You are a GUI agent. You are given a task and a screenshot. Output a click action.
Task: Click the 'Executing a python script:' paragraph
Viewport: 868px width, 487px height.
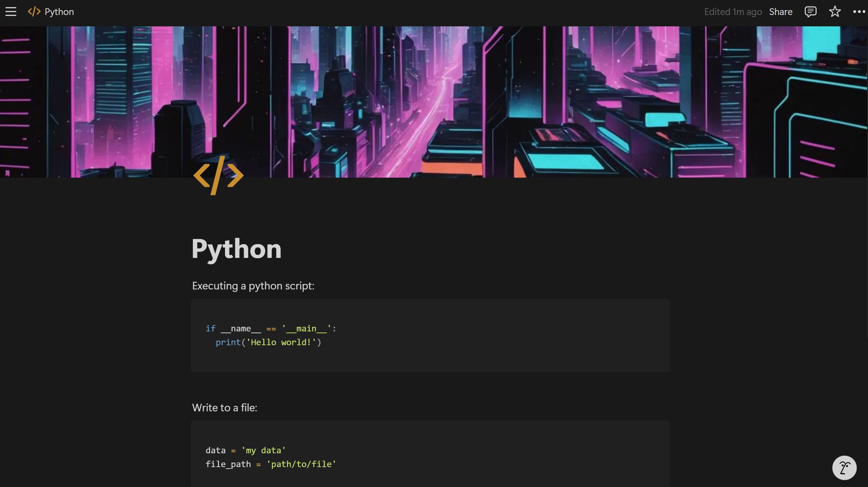(253, 286)
